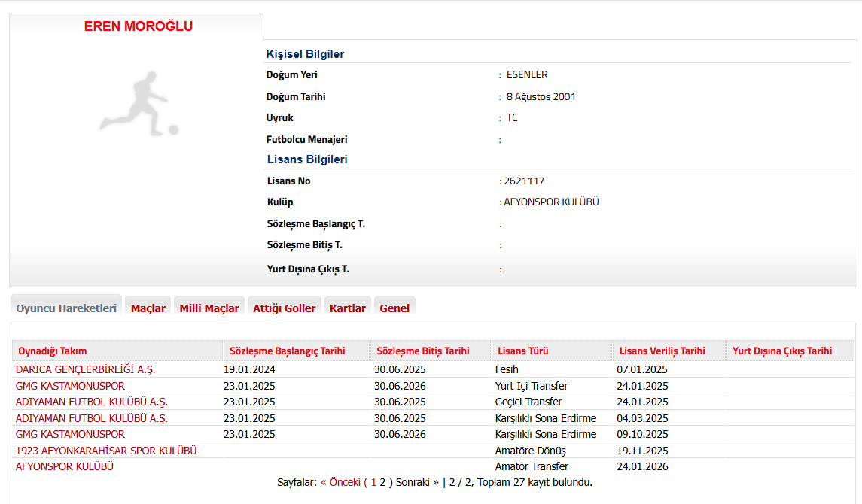Select the Oyuncu Hareketleri tab

pyautogui.click(x=66, y=308)
